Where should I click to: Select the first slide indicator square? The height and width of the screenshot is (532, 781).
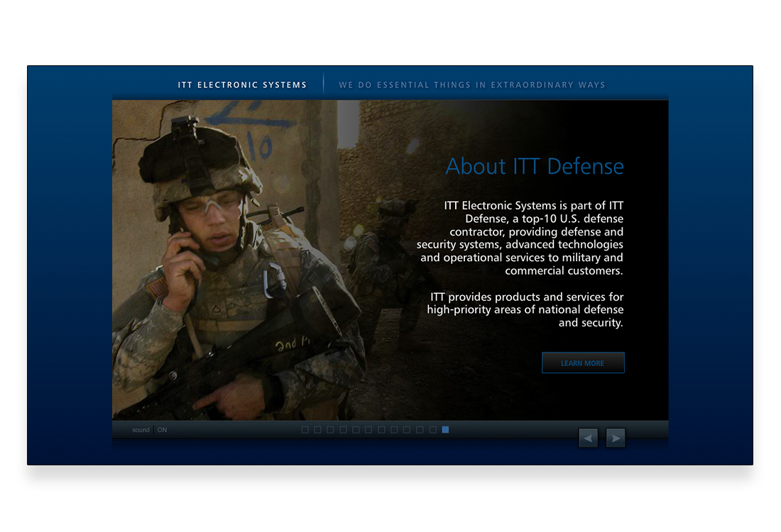pyautogui.click(x=305, y=429)
